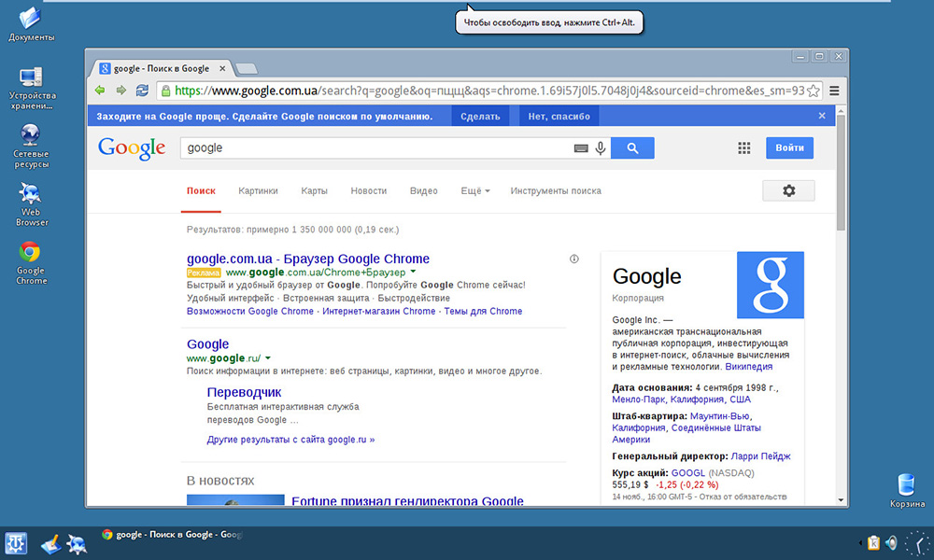934x560 pixels.
Task: Open the clipboard tool in the system tray
Action: [873, 543]
